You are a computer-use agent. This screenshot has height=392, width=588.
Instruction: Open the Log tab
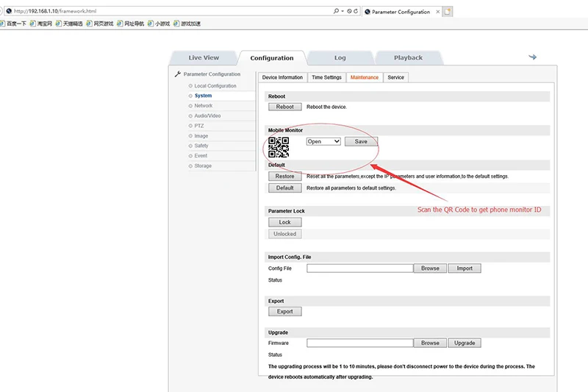(x=340, y=58)
